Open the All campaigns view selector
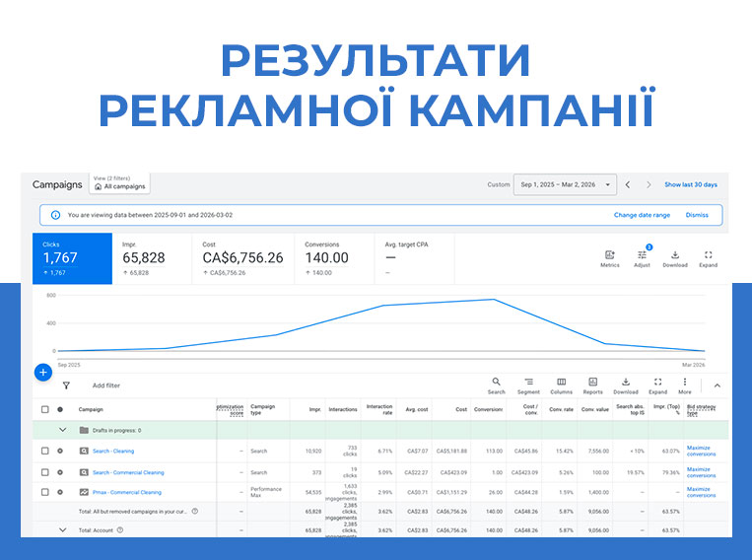This screenshot has height=560, width=752. pyautogui.click(x=119, y=182)
